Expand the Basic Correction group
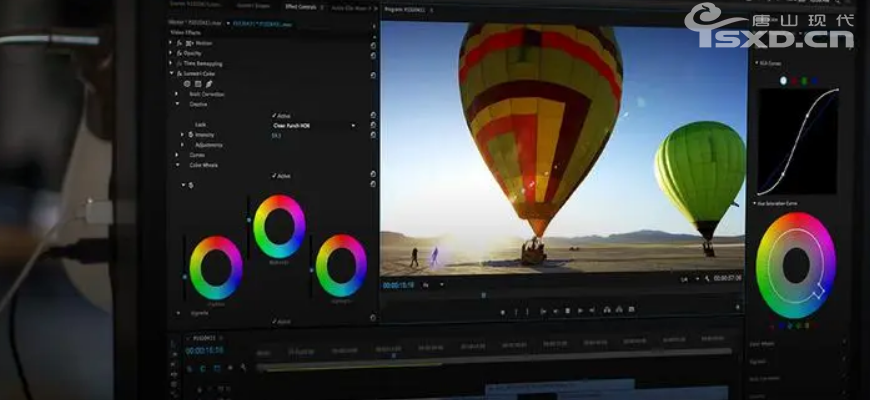870x400 pixels. (x=177, y=94)
